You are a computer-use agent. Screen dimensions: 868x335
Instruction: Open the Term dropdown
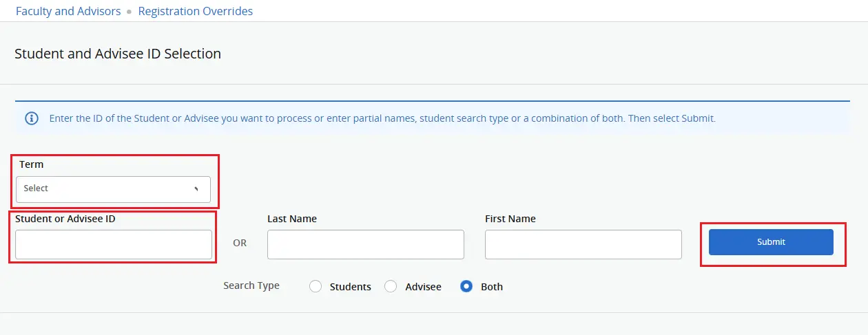113,189
